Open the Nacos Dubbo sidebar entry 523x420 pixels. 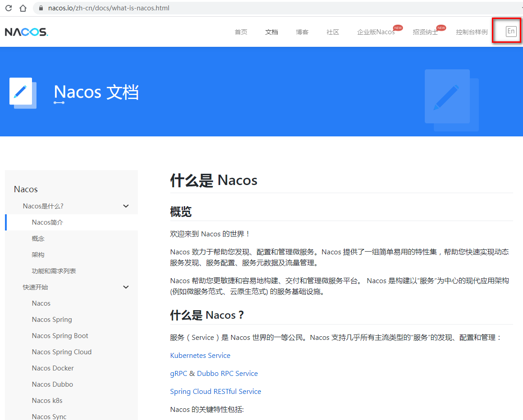[x=52, y=384]
